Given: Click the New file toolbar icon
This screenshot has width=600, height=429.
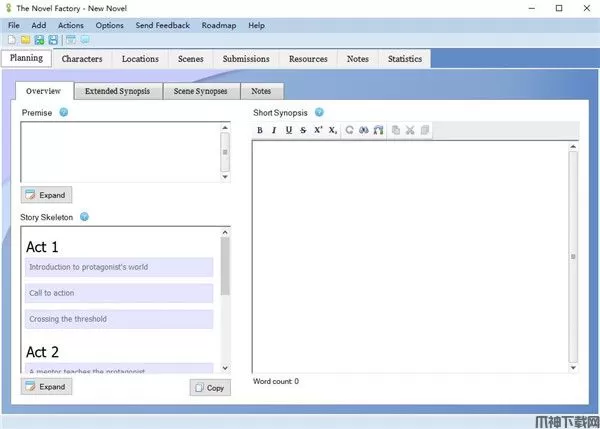Looking at the screenshot, I should click(x=12, y=40).
